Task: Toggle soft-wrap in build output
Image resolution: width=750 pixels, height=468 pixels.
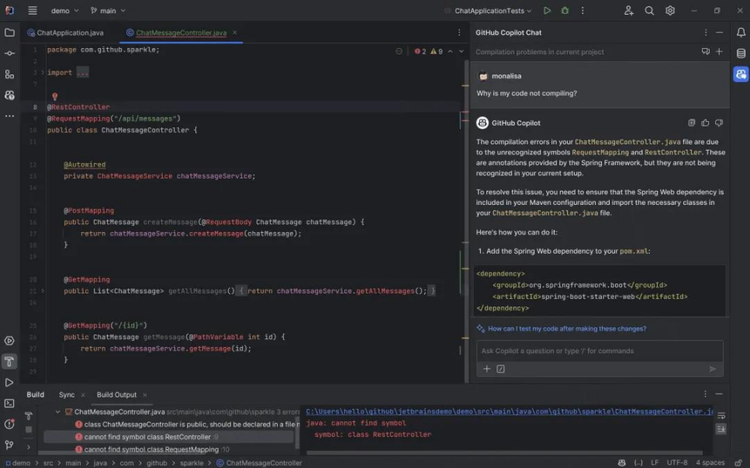Action: [721, 416]
